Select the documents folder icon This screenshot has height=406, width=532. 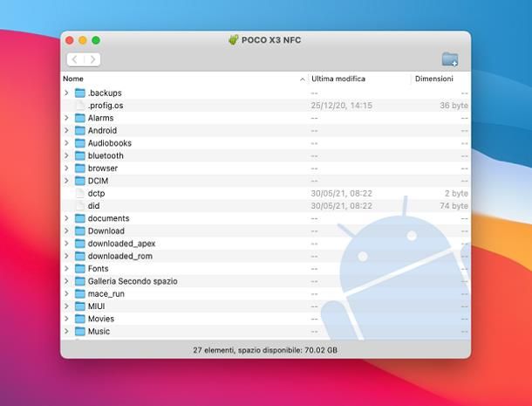click(79, 218)
